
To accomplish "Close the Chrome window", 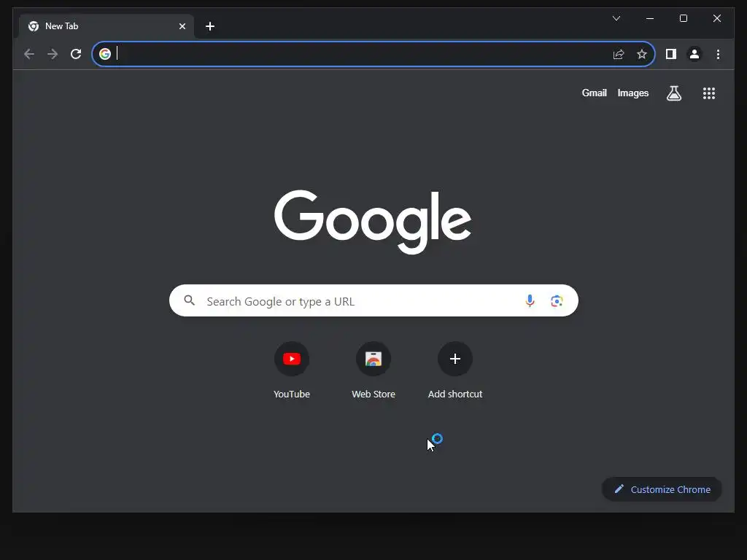I will point(716,18).
